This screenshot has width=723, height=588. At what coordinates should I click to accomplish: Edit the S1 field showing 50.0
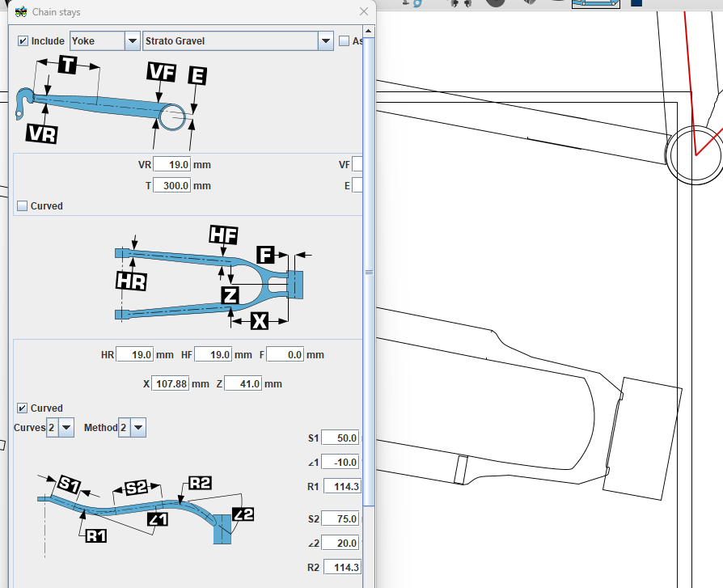coord(341,438)
